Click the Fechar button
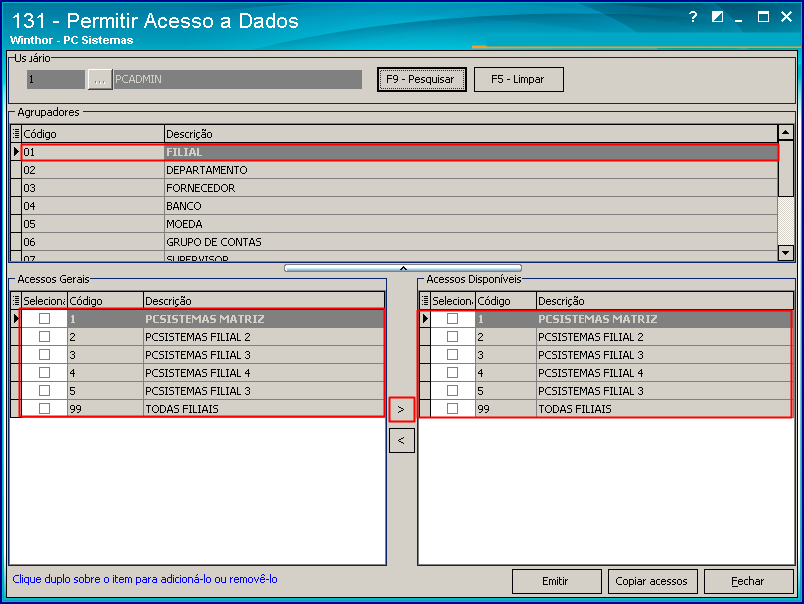The height and width of the screenshot is (604, 804). point(749,581)
